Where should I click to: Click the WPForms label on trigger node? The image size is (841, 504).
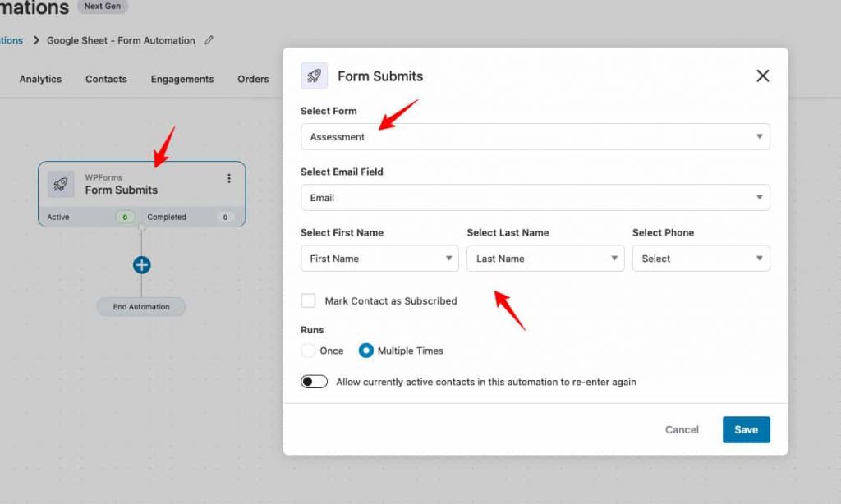tap(103, 177)
